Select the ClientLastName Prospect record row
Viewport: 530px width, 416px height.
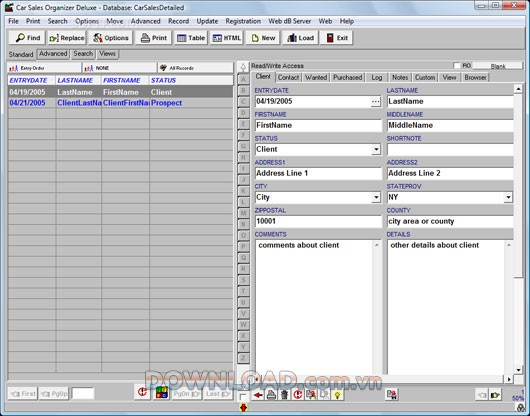point(120,103)
